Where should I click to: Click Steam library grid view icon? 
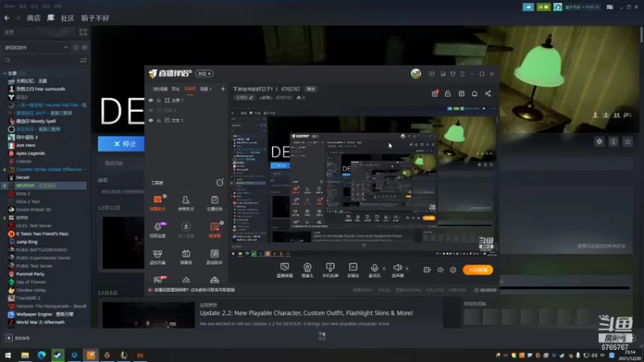[x=83, y=32]
